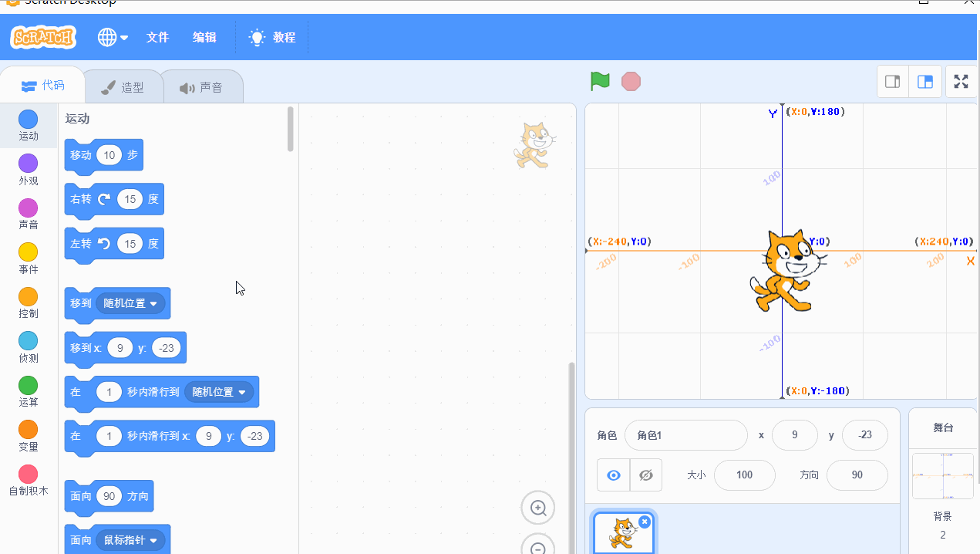980x554 pixels.
Task: Click the 舞台 panel label
Action: pos(943,427)
